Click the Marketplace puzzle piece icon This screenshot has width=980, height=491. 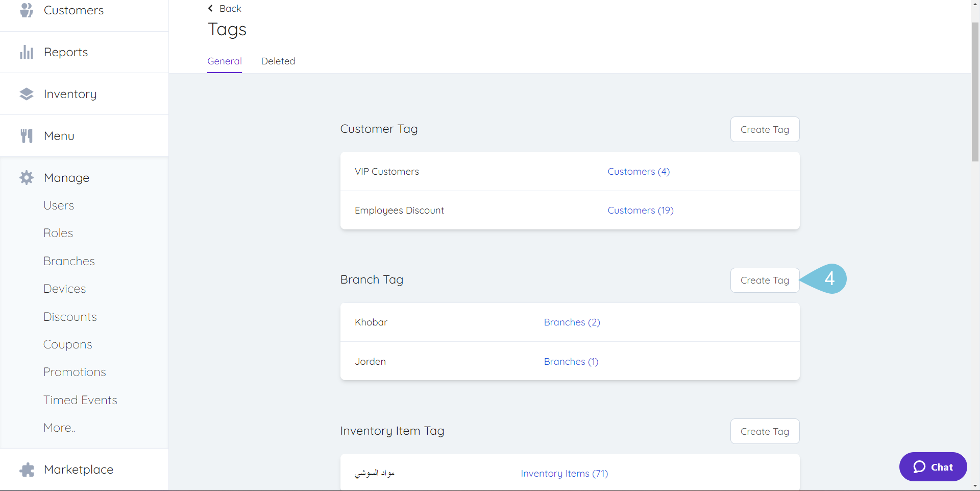point(27,470)
